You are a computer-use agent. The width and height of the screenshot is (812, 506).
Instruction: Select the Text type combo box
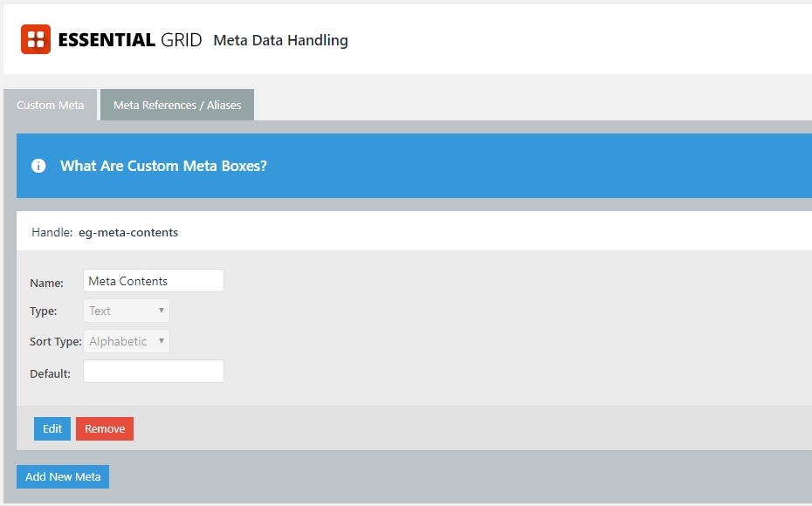[127, 311]
